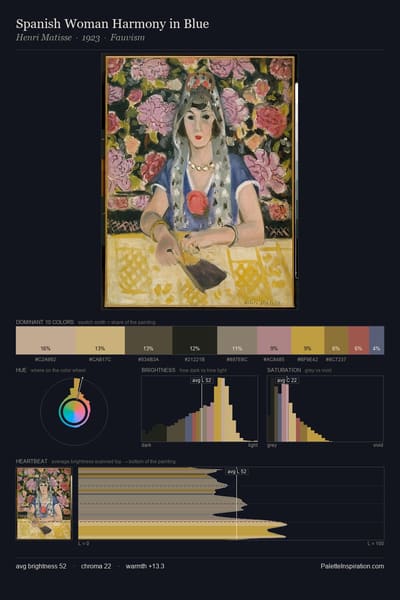This screenshot has height=600, width=400.
Task: Click the heartbeat brightness profile chart
Action: (231, 503)
